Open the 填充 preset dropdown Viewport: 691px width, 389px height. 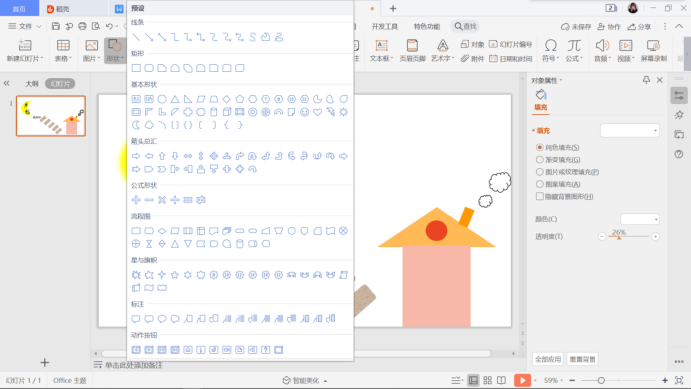point(630,130)
